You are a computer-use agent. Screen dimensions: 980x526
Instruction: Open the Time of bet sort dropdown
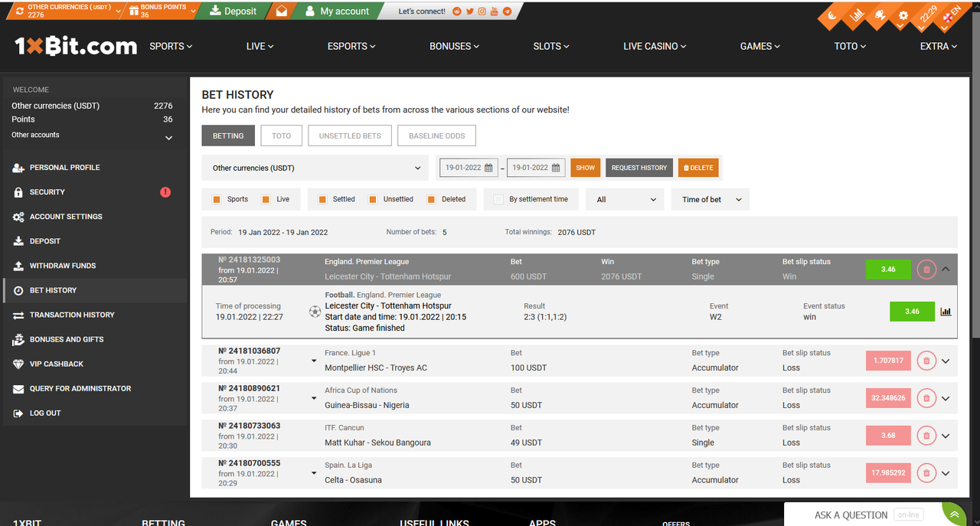pos(710,199)
